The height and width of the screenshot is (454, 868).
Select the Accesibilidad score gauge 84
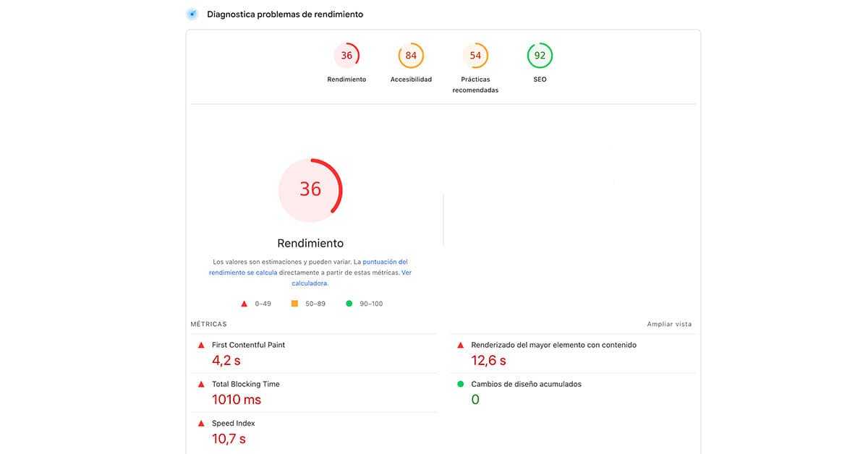coord(411,56)
